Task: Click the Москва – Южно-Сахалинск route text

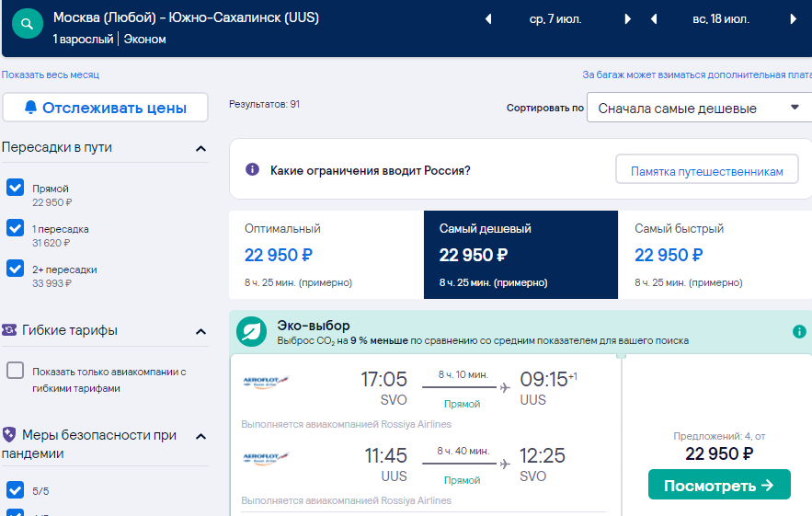Action: pyautogui.click(x=186, y=17)
